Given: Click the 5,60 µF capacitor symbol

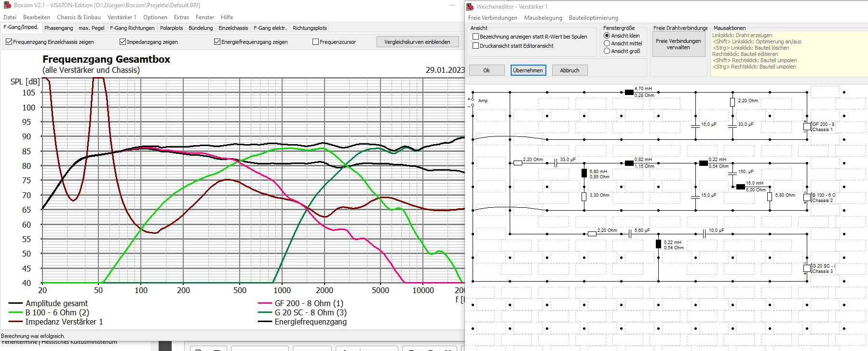Looking at the screenshot, I should [x=630, y=234].
